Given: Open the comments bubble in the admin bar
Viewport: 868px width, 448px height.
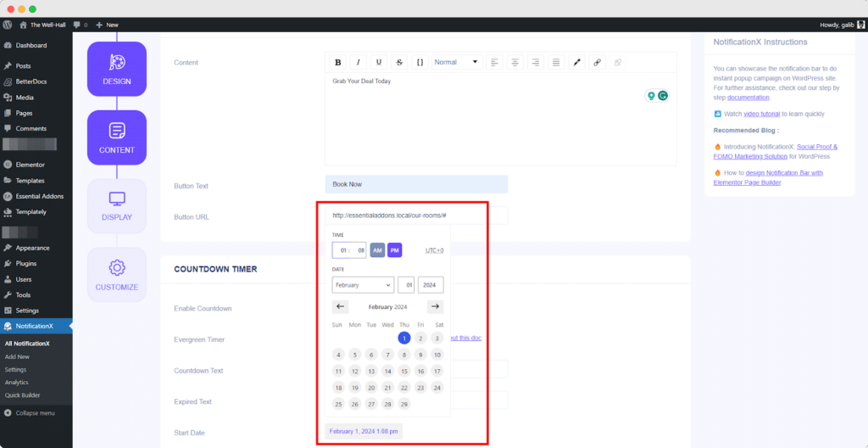Looking at the screenshot, I should click(x=81, y=25).
